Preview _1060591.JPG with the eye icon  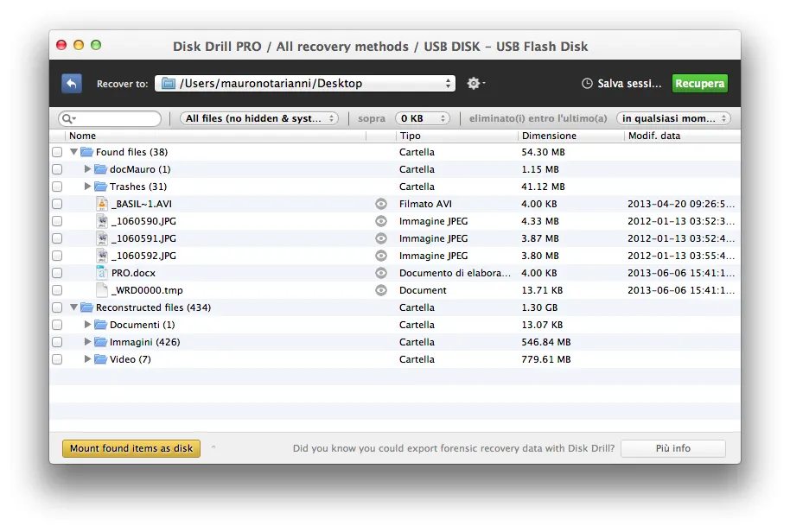pos(380,238)
